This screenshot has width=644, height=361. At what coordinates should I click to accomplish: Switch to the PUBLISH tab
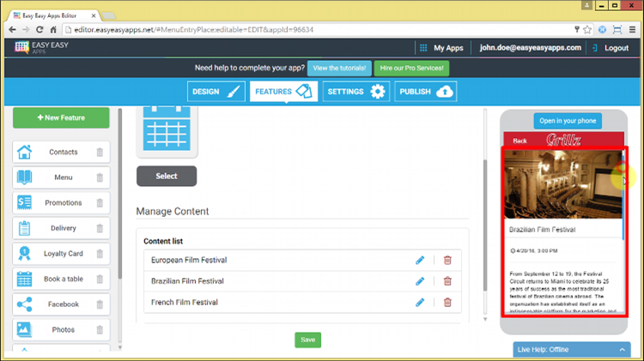coord(426,92)
